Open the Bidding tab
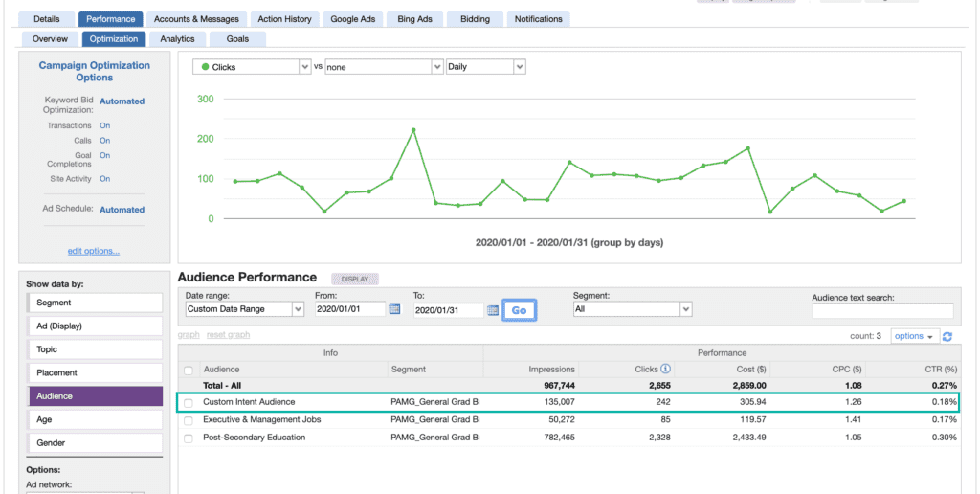 [475, 19]
